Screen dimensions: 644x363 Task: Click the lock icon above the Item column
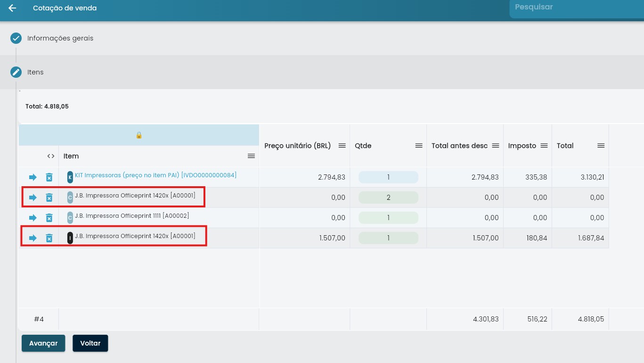[139, 135]
